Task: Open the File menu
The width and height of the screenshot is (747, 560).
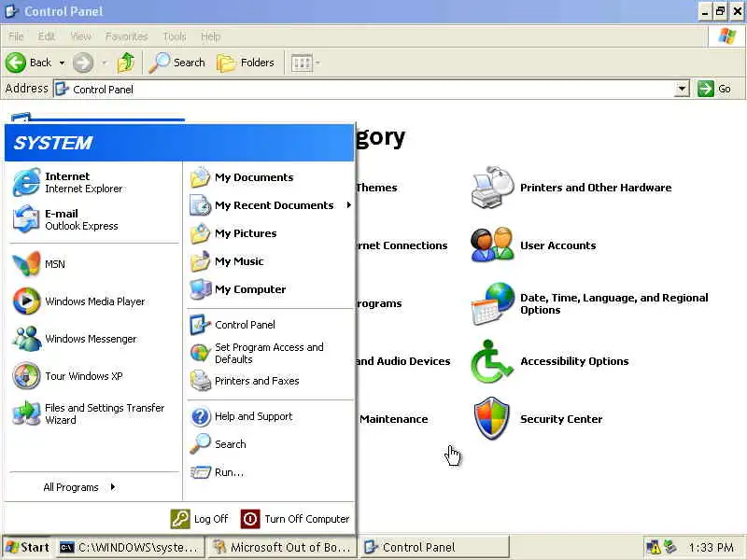Action: (16, 36)
